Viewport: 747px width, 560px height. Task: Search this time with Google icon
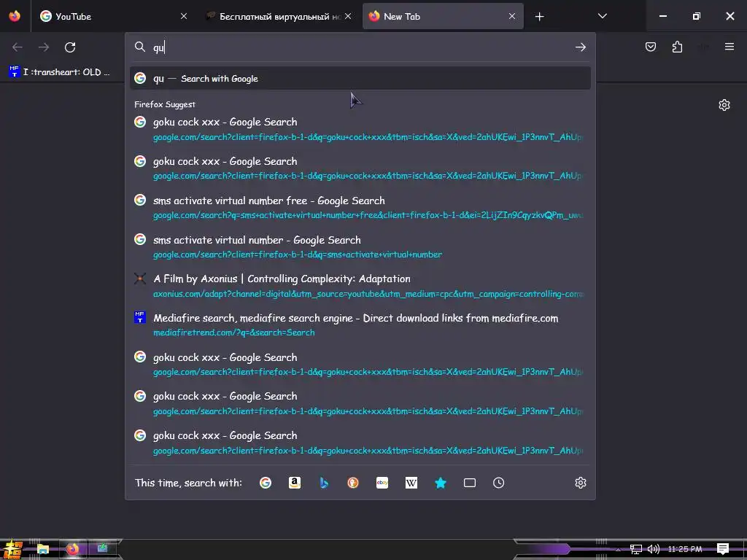(266, 483)
